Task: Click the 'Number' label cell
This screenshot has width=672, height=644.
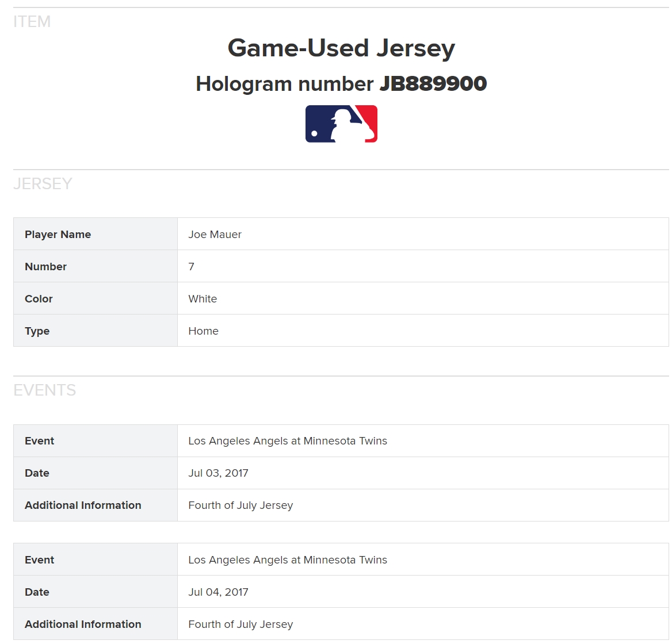Action: point(95,266)
